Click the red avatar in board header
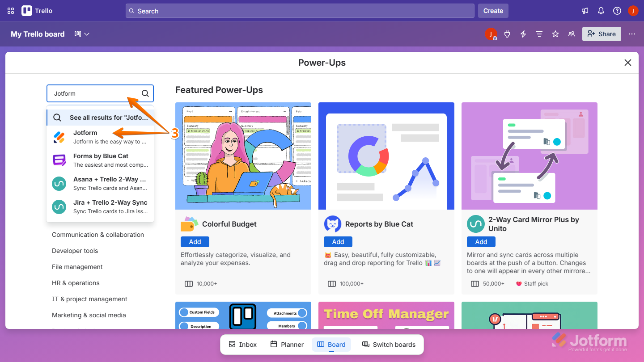Image resolution: width=644 pixels, height=362 pixels. point(491,34)
